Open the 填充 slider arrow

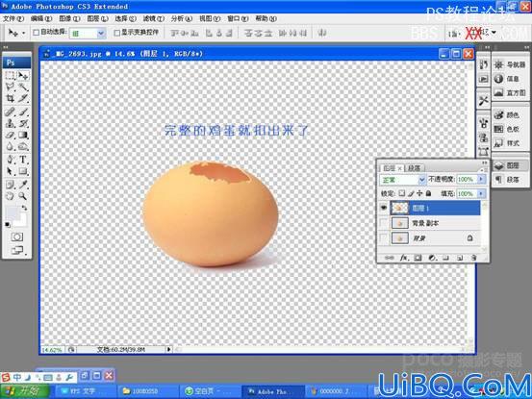481,193
